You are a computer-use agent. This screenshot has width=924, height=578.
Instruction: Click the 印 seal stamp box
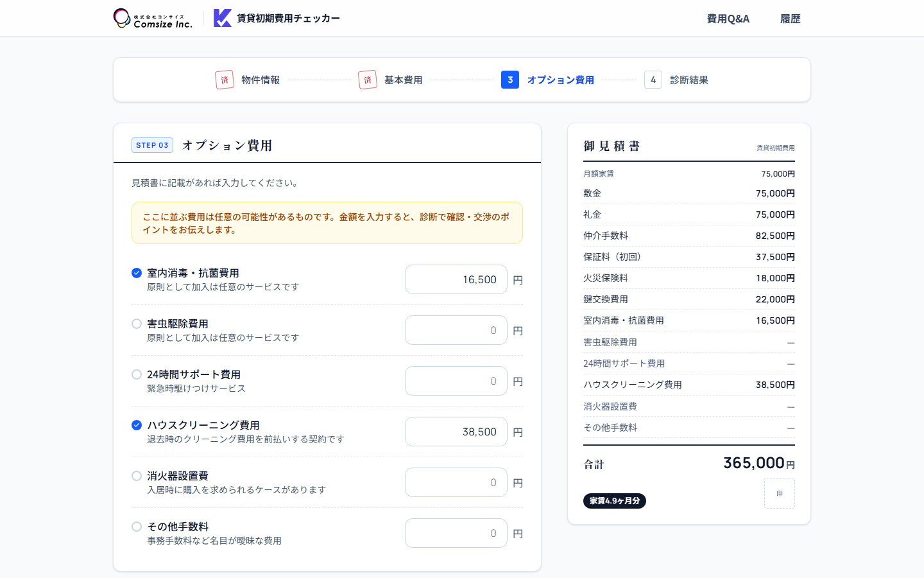[x=780, y=493]
